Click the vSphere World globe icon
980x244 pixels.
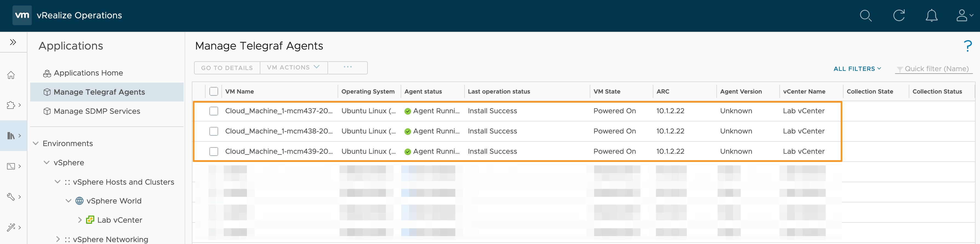click(x=79, y=201)
